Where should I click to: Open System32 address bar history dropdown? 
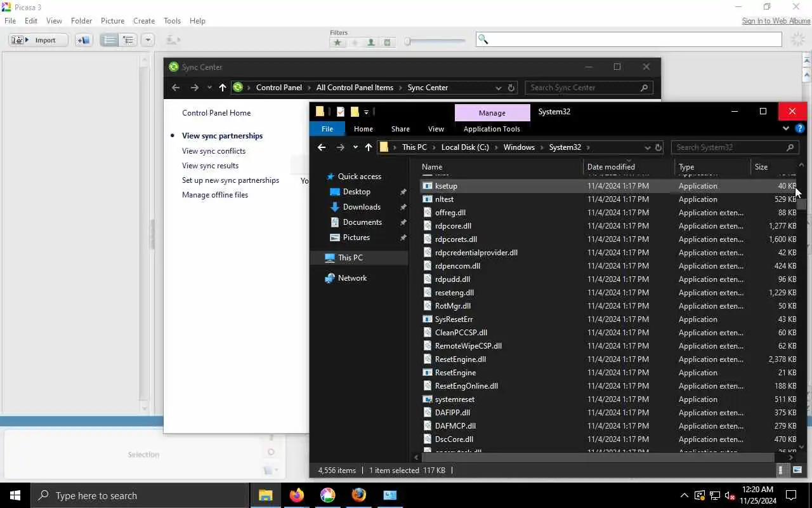[647, 147]
